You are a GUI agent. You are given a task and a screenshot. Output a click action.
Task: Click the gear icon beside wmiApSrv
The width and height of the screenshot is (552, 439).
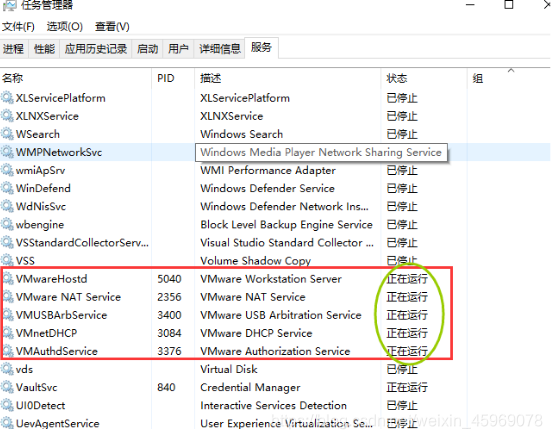(7, 170)
